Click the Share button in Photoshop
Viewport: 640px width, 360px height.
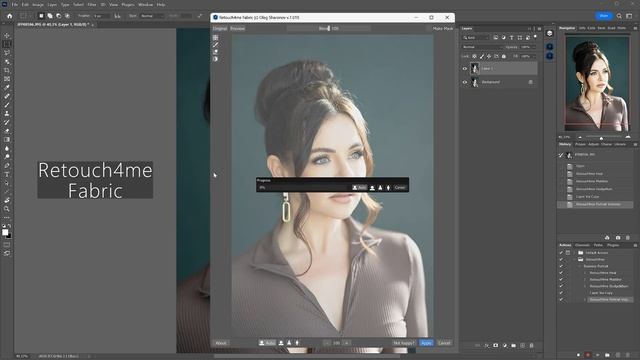pyautogui.click(x=604, y=16)
